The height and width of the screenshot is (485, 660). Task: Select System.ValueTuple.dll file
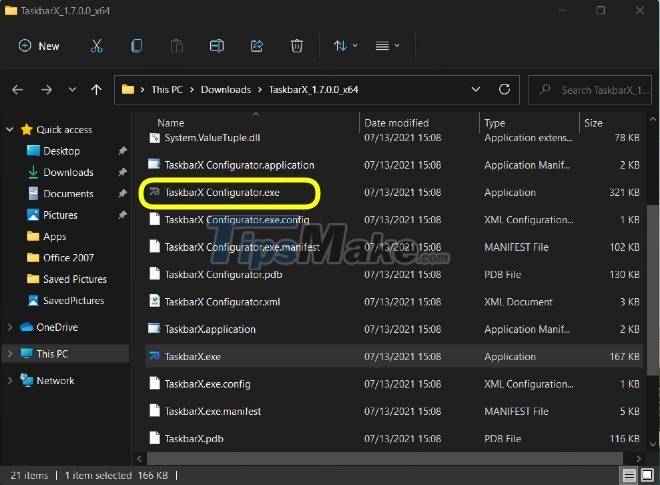[212, 138]
